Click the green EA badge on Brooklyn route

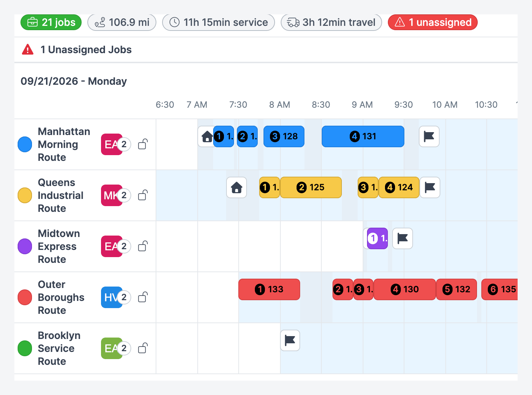click(x=111, y=348)
